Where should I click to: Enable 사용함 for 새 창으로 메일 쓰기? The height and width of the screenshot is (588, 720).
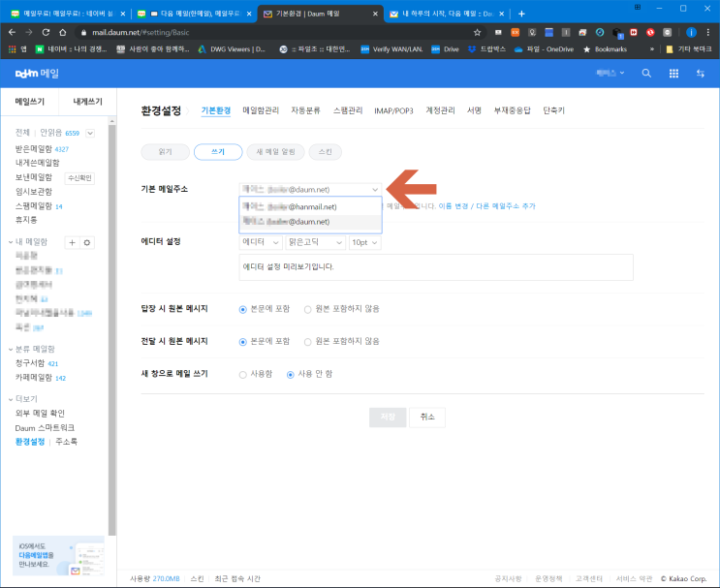[242, 375]
